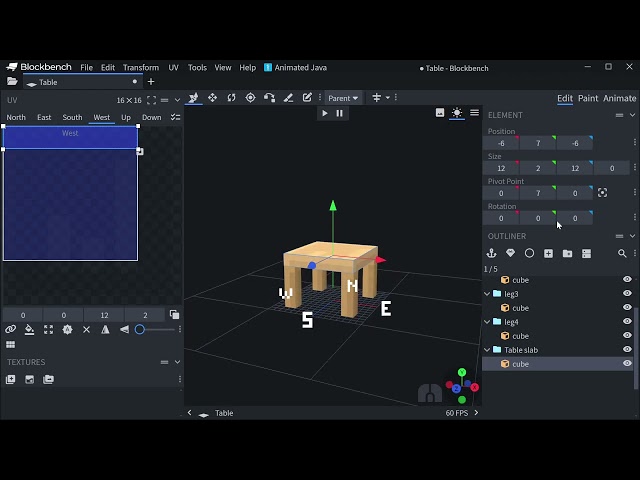Toggle the list view icon in Outliner toolbar

pyautogui.click(x=587, y=253)
